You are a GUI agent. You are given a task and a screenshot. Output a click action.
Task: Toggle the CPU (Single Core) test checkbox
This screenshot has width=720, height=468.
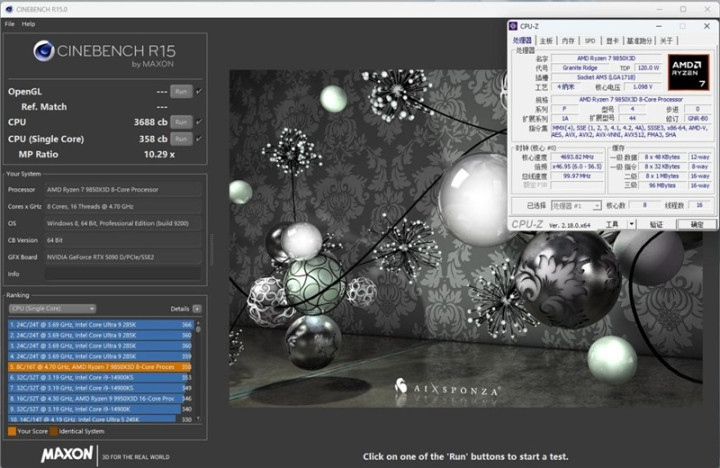198,139
